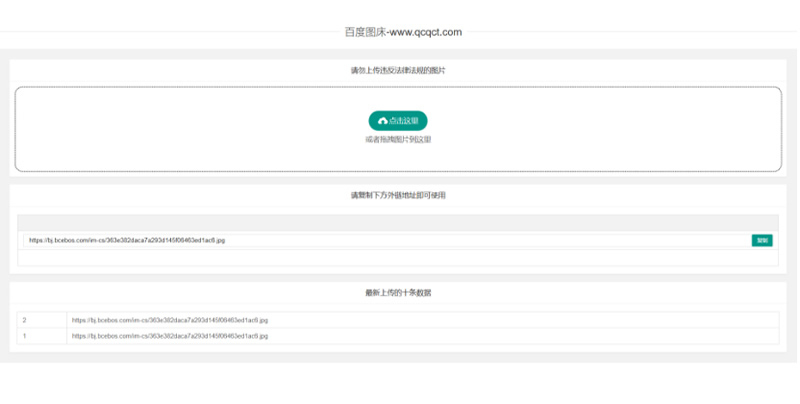
Task: Open the image URL in row 2
Action: [170, 320]
